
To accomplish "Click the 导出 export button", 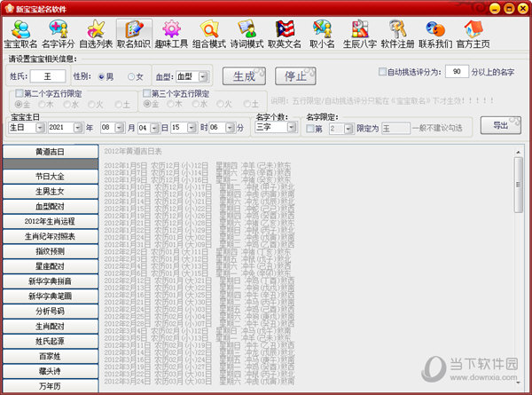I will point(500,125).
